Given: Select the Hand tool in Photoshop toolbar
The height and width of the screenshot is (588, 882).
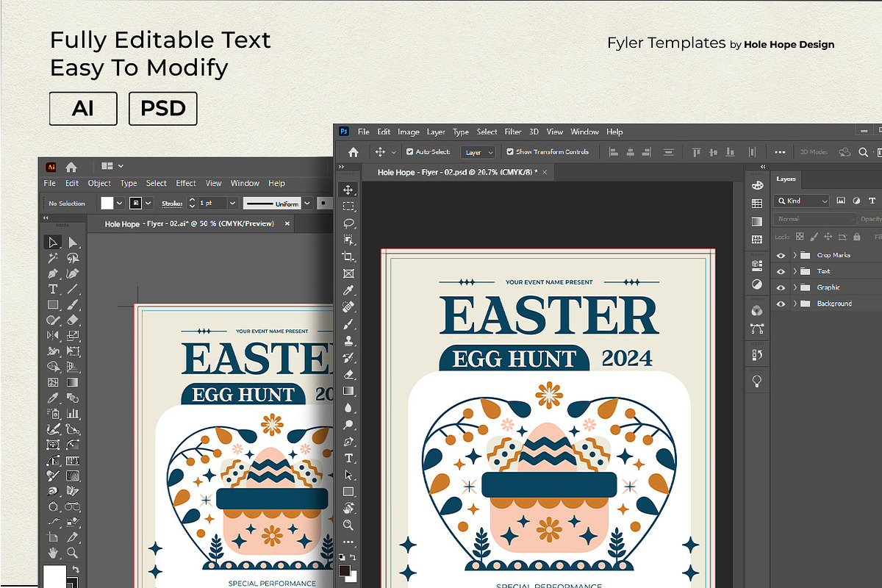Looking at the screenshot, I should pyautogui.click(x=348, y=509).
